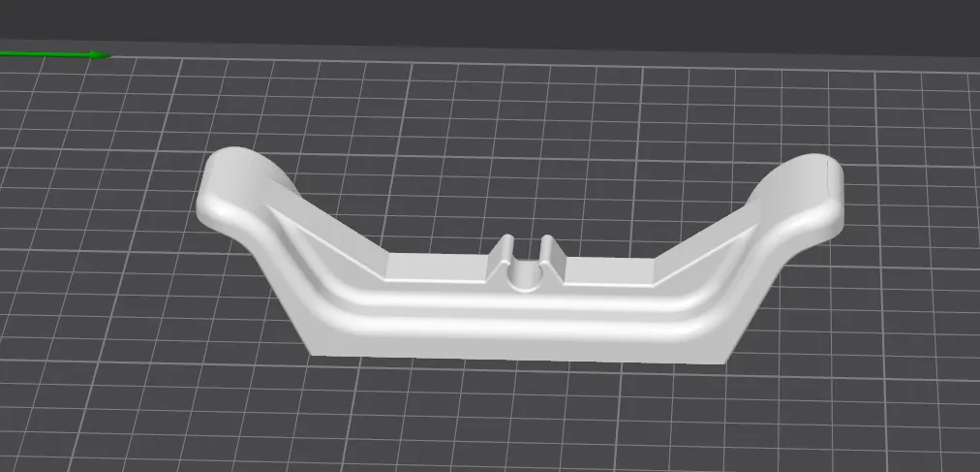Click the green axis arrow tip
Image resolution: width=980 pixels, height=472 pixels.
103,55
